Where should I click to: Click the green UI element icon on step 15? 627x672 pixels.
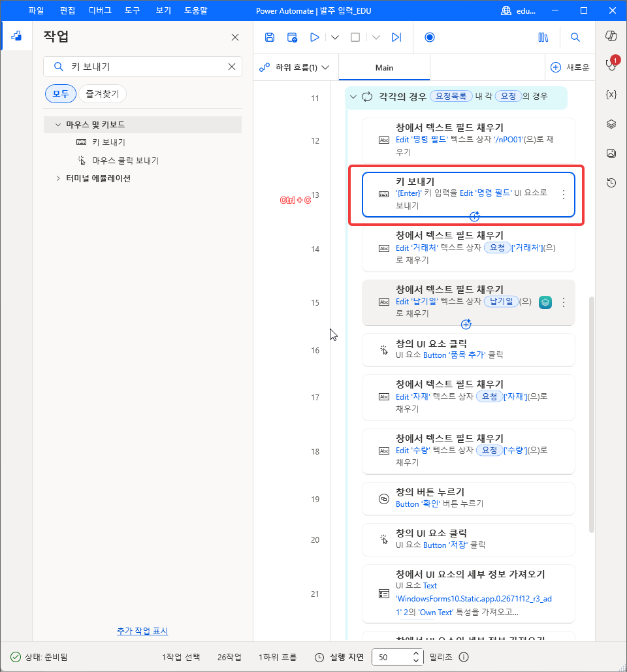(x=545, y=302)
